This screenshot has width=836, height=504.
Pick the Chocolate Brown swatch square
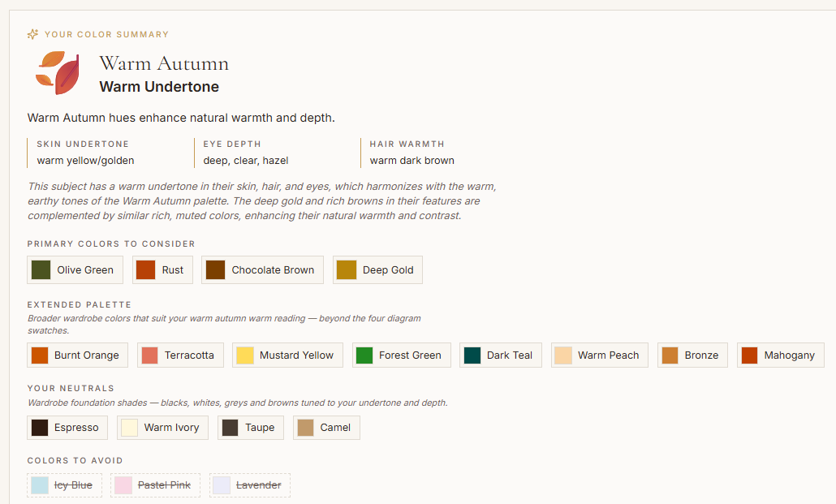tap(215, 270)
